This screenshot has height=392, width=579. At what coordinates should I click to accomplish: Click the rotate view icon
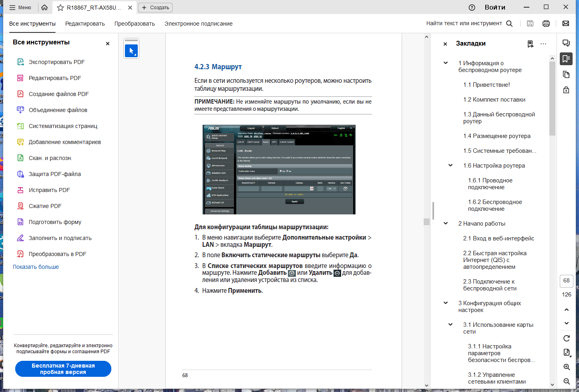pos(567,338)
